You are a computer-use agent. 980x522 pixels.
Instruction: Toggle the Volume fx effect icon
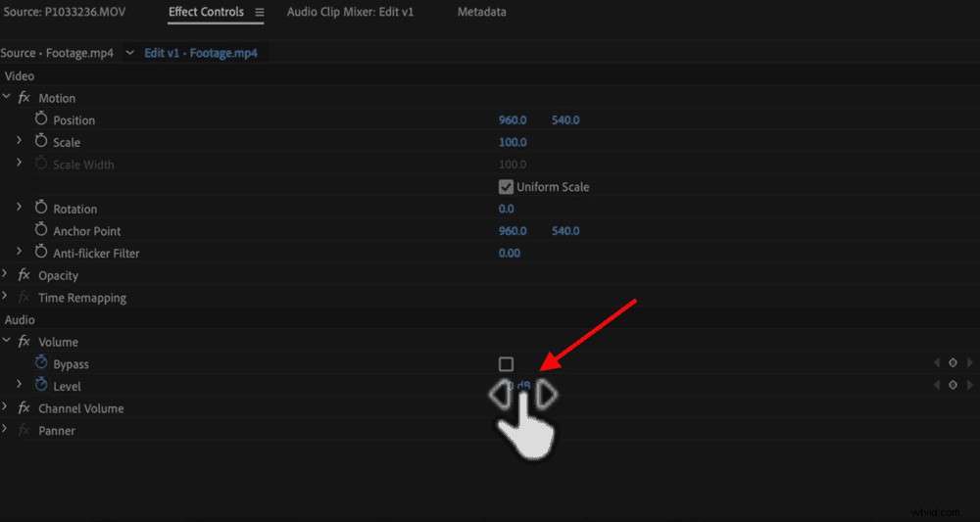click(x=24, y=342)
